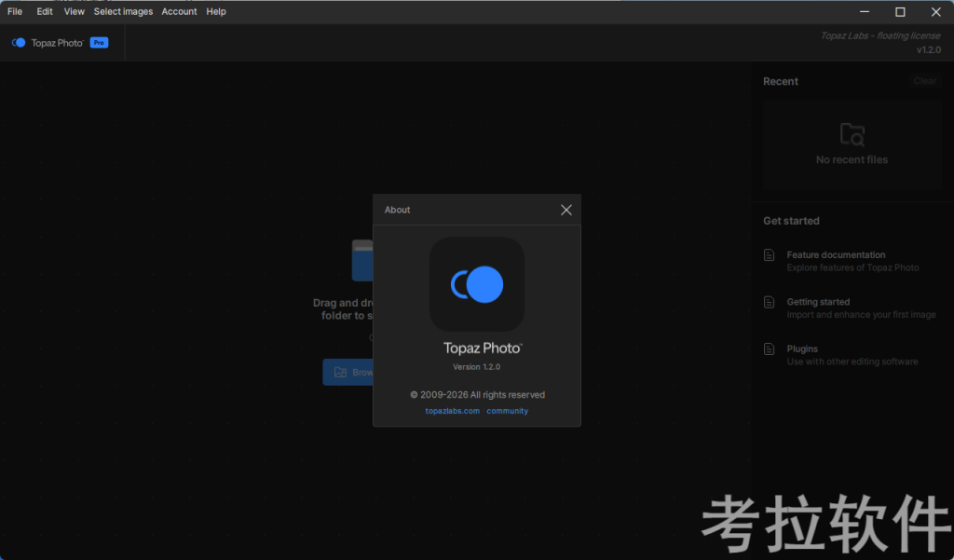
Task: Click the document icon beside Getting started
Action: (x=769, y=301)
